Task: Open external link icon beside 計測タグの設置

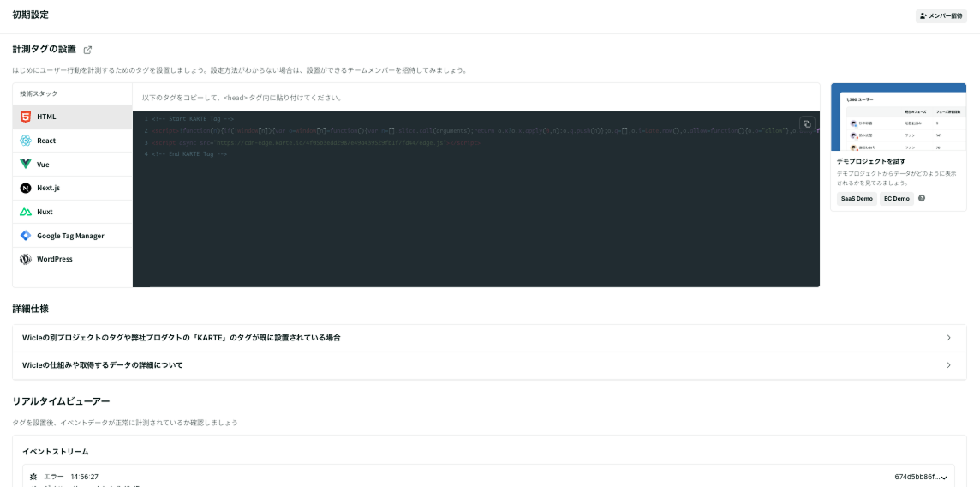Action: (x=87, y=50)
